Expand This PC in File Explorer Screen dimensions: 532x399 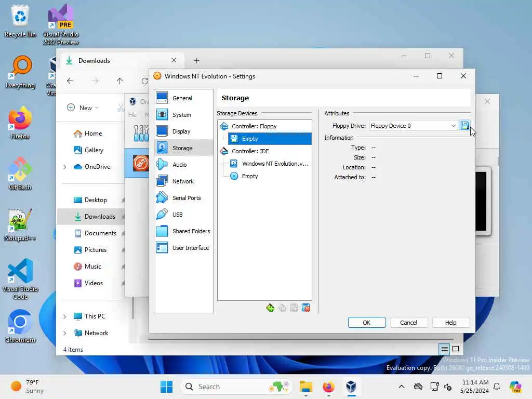click(x=65, y=316)
